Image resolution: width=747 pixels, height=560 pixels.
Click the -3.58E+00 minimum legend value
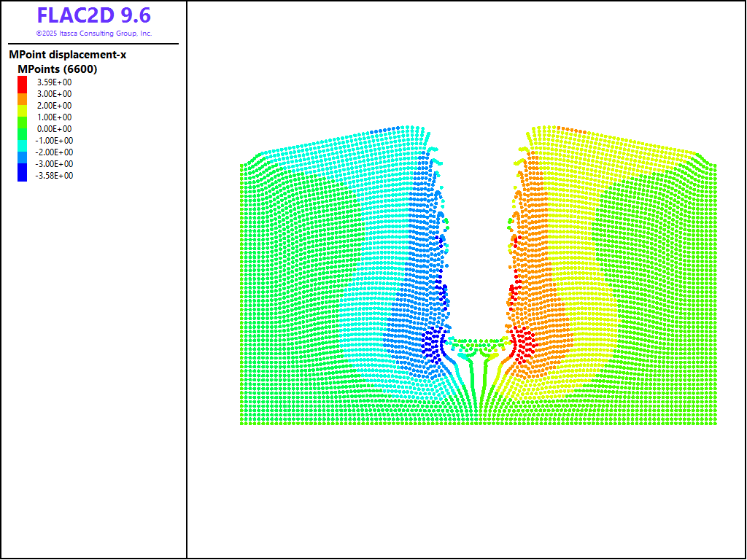pyautogui.click(x=55, y=176)
